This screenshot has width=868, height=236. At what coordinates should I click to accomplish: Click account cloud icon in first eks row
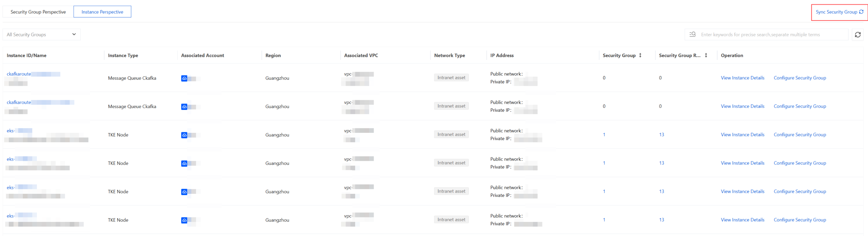click(x=184, y=135)
